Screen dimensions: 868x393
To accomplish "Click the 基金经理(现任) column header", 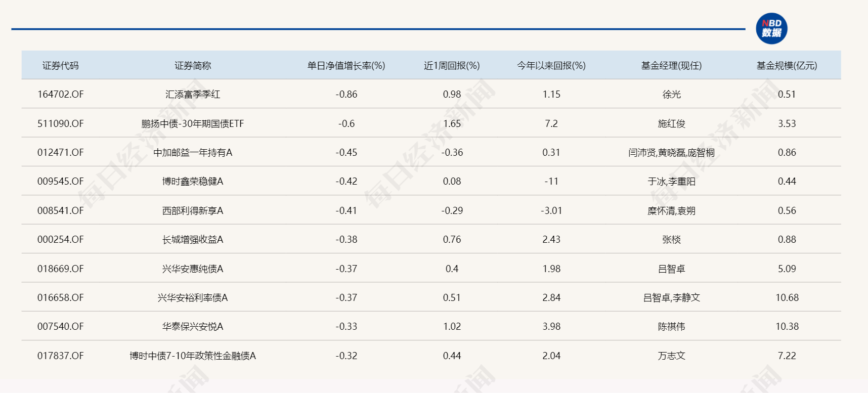I will (x=672, y=65).
